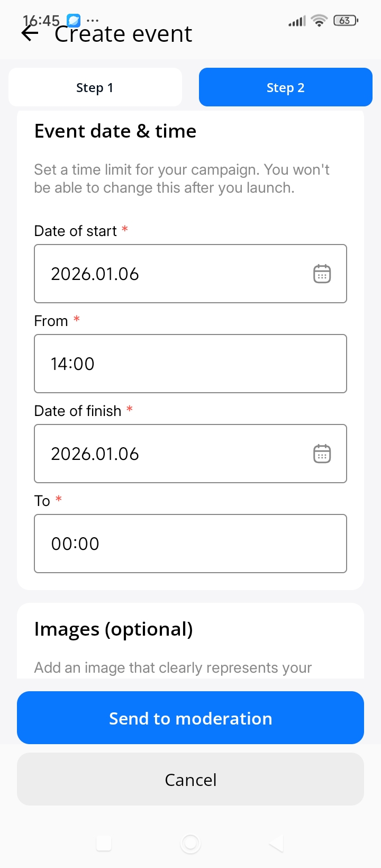Open calendar picker for Date of finish
The height and width of the screenshot is (868, 381).
pos(322,454)
